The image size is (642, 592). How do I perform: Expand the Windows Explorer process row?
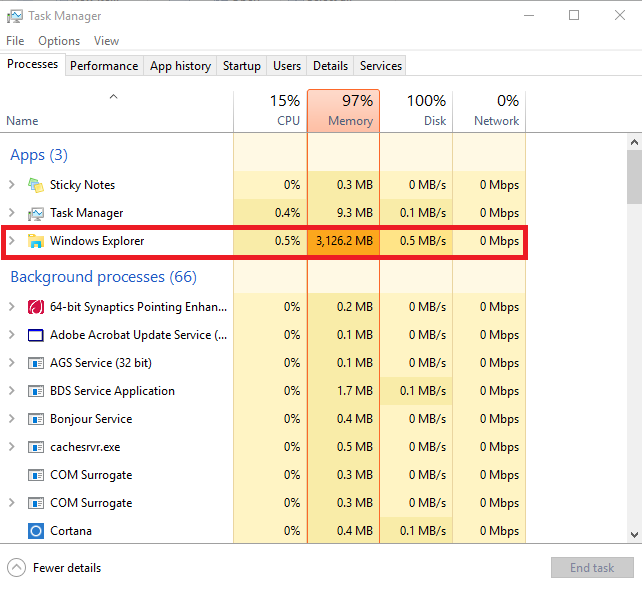click(12, 241)
